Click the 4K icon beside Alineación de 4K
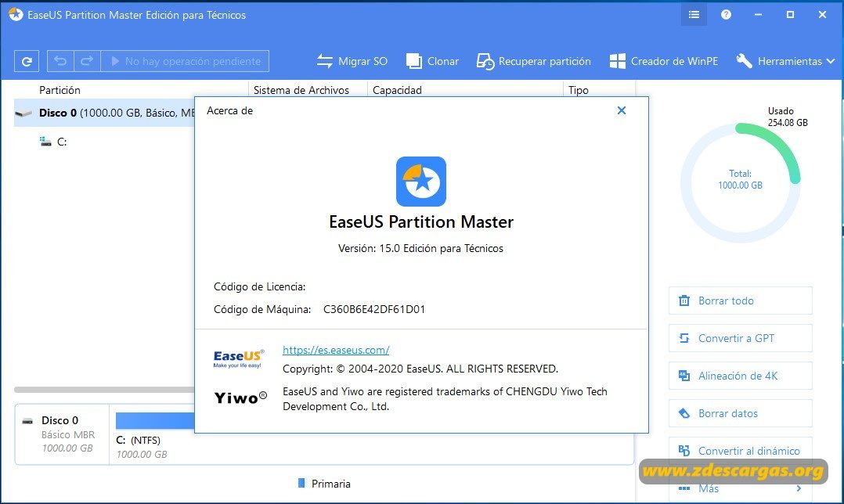The image size is (844, 504). pos(684,376)
